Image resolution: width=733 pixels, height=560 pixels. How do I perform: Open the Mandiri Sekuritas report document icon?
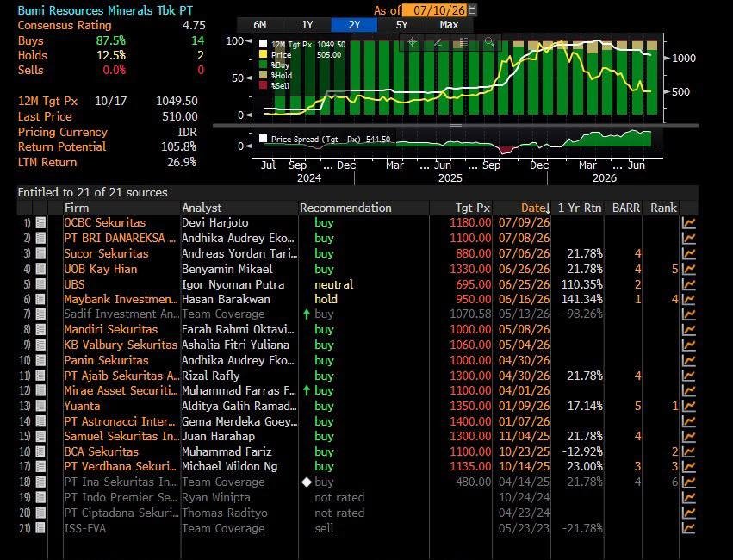[x=40, y=329]
